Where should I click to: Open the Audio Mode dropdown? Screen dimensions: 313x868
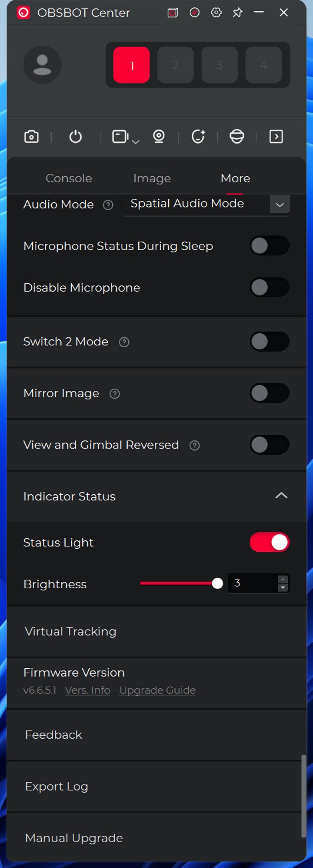pos(280,204)
